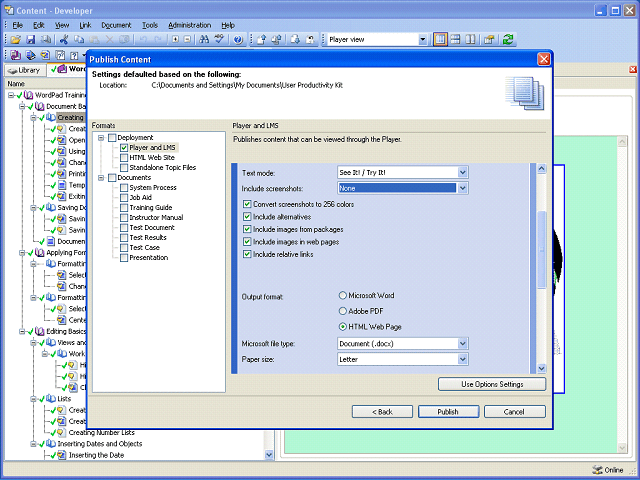Screen dimensions: 640x480
Task: Click the Publish button
Action: (x=448, y=411)
